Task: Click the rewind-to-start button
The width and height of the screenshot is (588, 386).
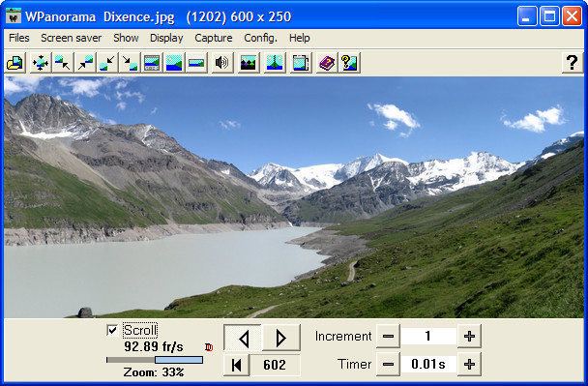Action: tap(237, 365)
